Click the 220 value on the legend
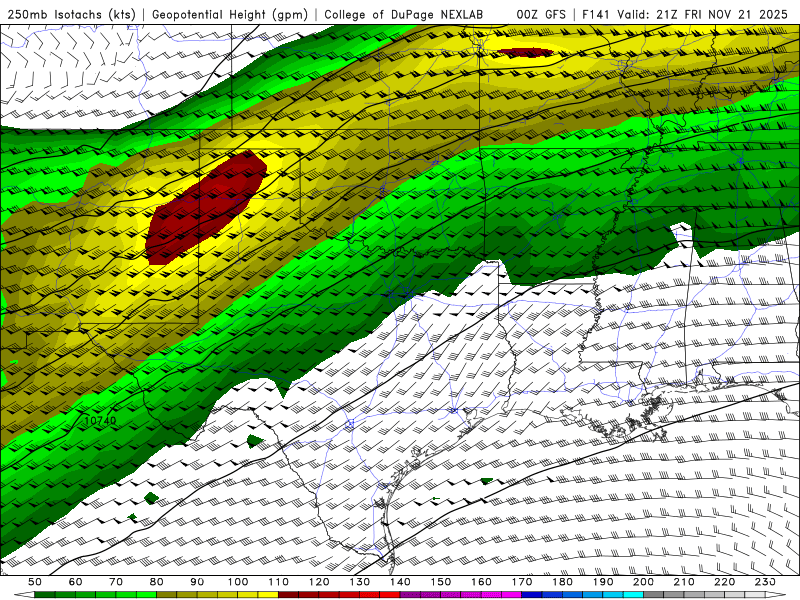Viewport: 800px width, 600px height. (725, 582)
